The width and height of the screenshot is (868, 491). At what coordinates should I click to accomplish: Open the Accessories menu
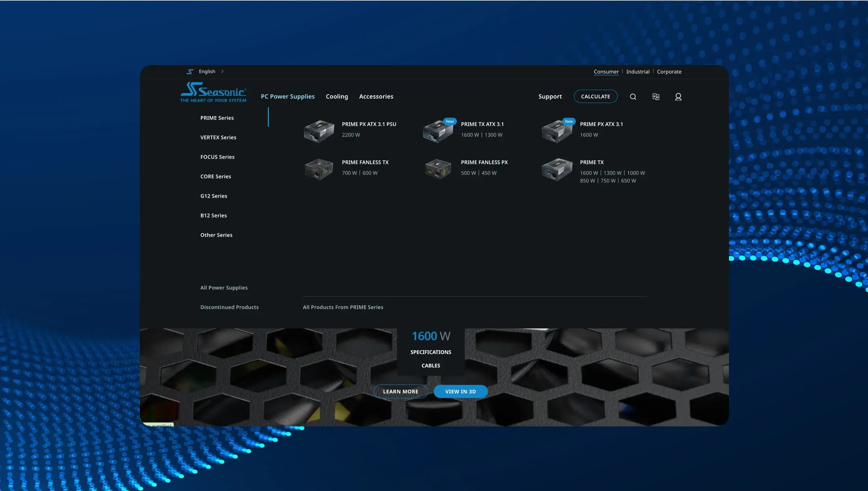click(x=376, y=96)
